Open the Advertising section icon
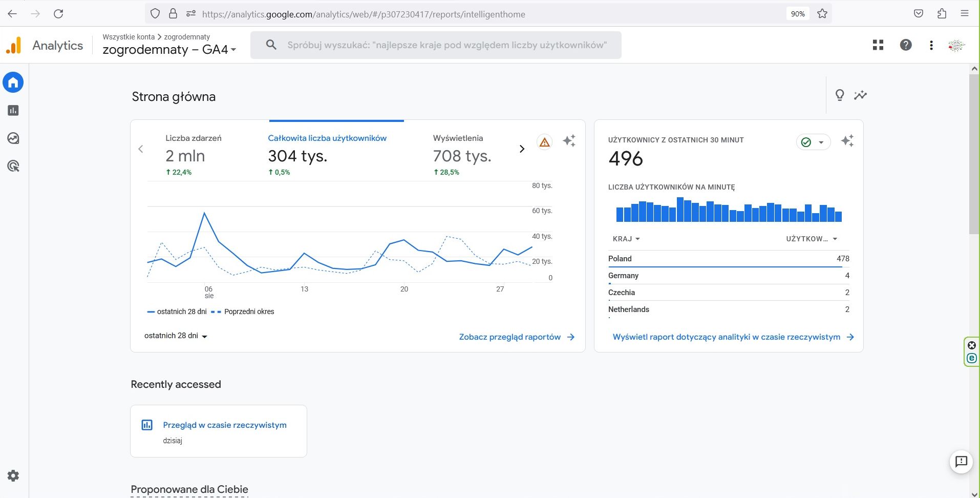980x498 pixels. pos(13,166)
